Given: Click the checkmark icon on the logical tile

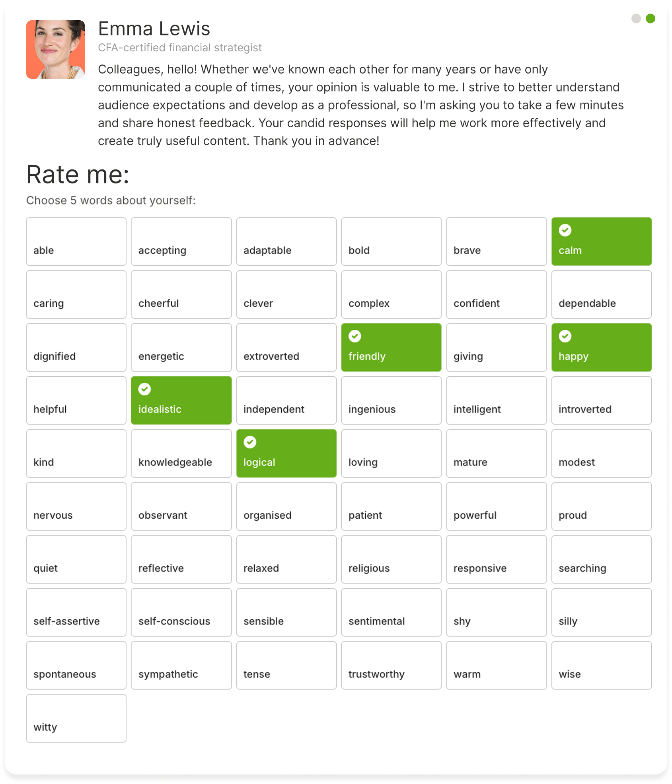Looking at the screenshot, I should [250, 442].
